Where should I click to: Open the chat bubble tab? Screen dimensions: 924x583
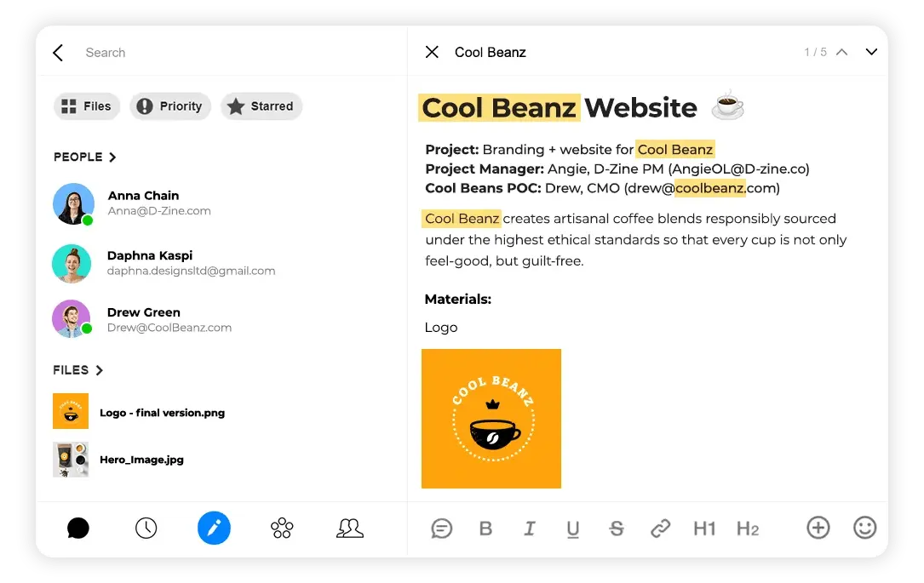click(x=77, y=529)
